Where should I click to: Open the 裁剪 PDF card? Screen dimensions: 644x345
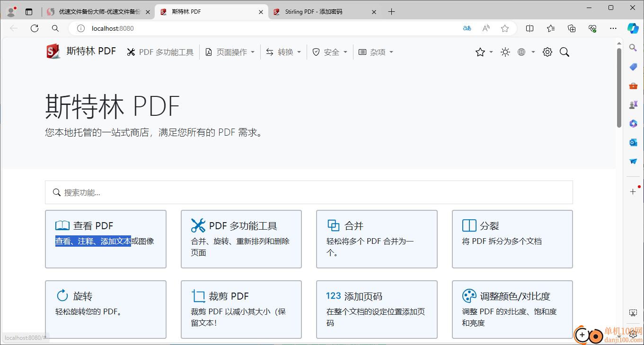coord(241,310)
